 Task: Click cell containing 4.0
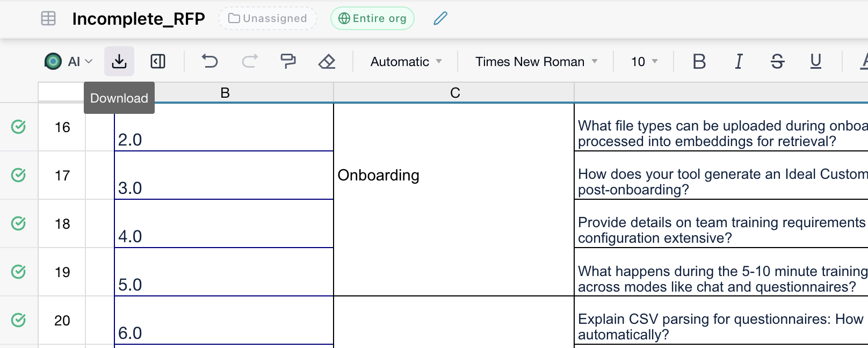[224, 224]
